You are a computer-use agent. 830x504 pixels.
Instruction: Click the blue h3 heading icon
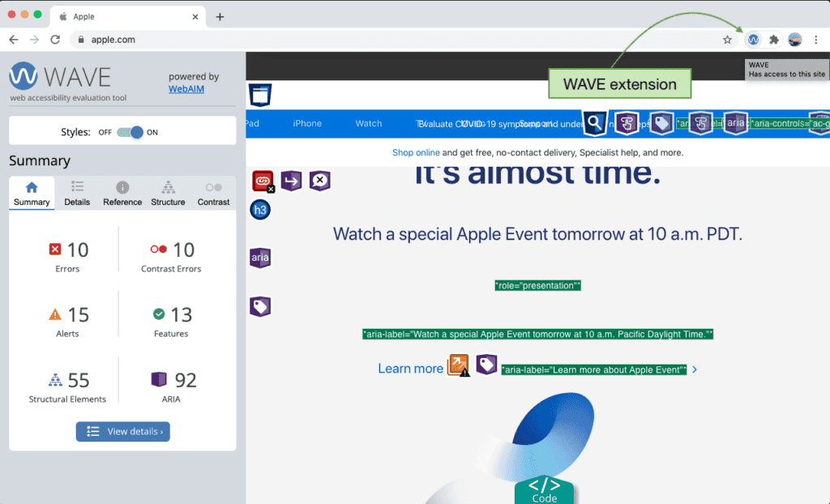pos(260,210)
